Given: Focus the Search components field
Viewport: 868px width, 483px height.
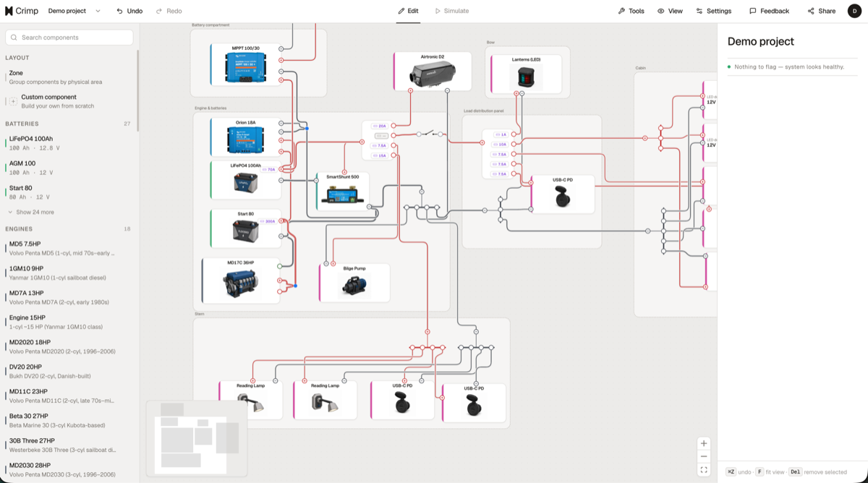Looking at the screenshot, I should 69,38.
